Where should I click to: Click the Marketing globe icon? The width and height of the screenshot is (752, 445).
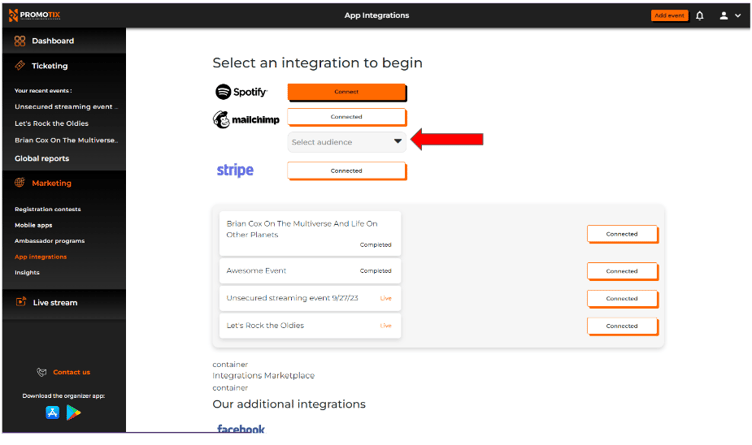coord(20,182)
